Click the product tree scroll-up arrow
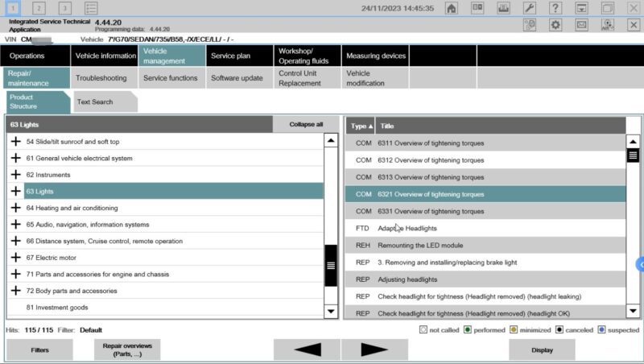The width and height of the screenshot is (644, 364). (331, 141)
